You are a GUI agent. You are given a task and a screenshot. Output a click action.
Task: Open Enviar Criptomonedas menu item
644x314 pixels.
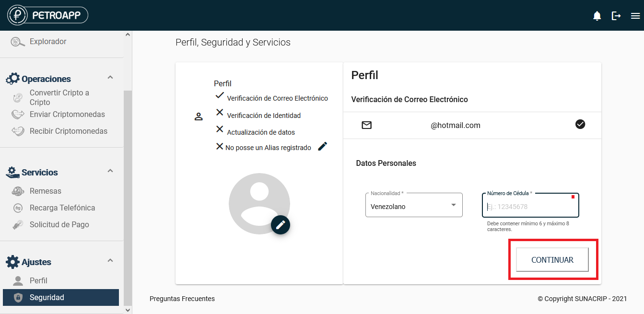[x=67, y=115]
